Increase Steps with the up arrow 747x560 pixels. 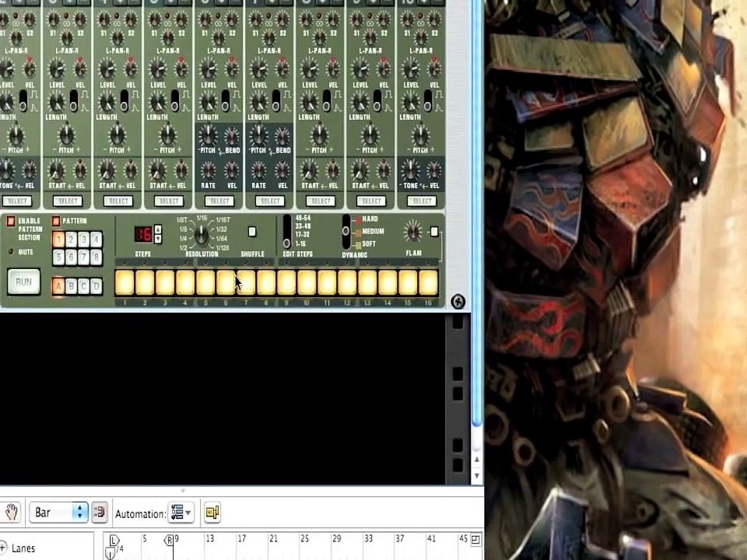[158, 229]
